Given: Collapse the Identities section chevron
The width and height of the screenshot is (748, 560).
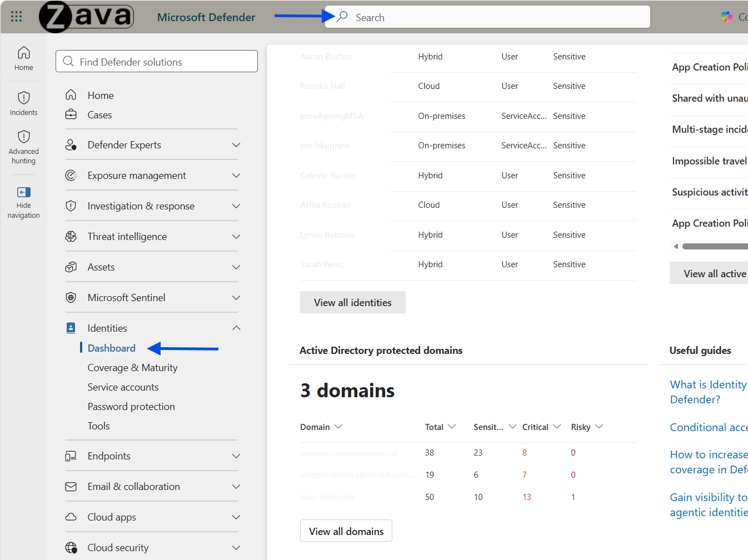Looking at the screenshot, I should 236,328.
